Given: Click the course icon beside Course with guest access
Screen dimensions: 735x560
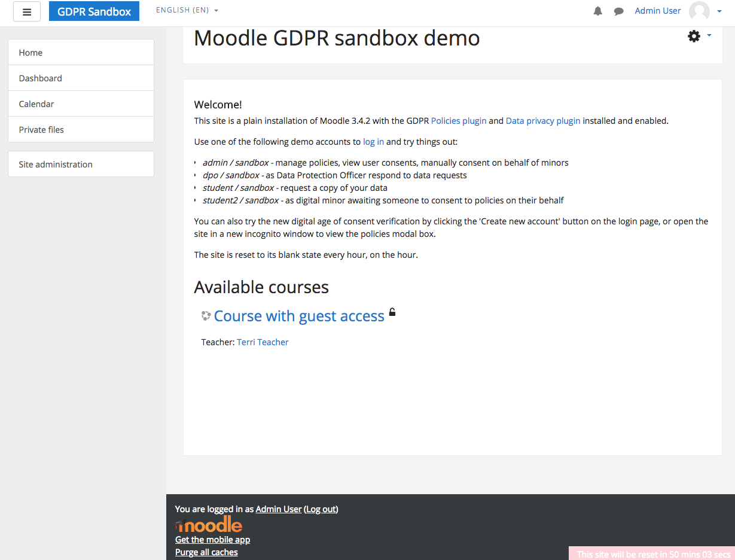Looking at the screenshot, I should pos(206,316).
